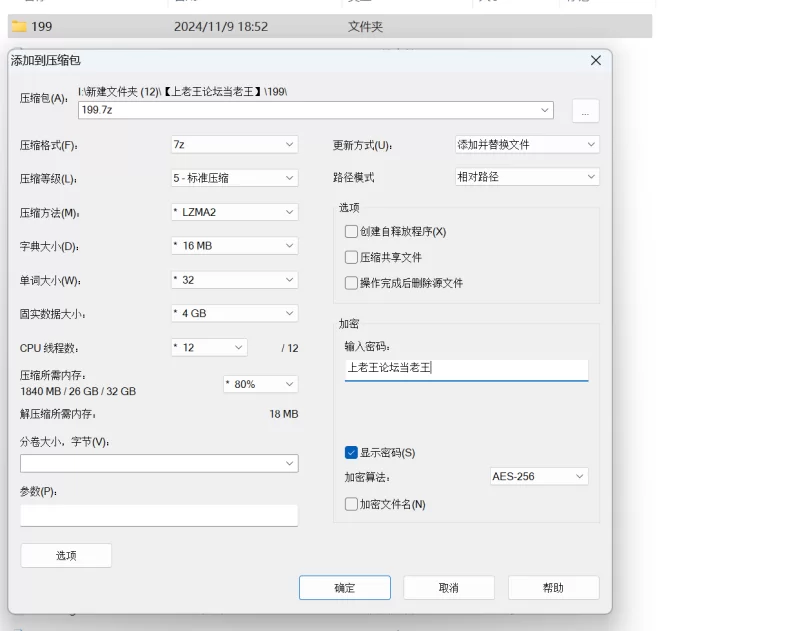The height and width of the screenshot is (631, 800).
Task: Open the 更新方式 添加并替换文件 dropdown
Action: click(527, 145)
